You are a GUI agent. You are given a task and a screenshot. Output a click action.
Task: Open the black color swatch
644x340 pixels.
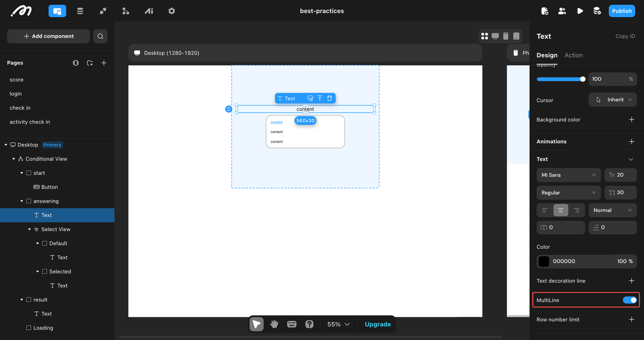[544, 262]
